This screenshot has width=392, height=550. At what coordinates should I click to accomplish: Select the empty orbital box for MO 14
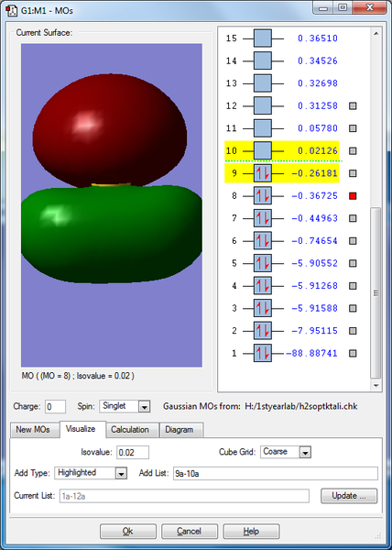pos(262,60)
